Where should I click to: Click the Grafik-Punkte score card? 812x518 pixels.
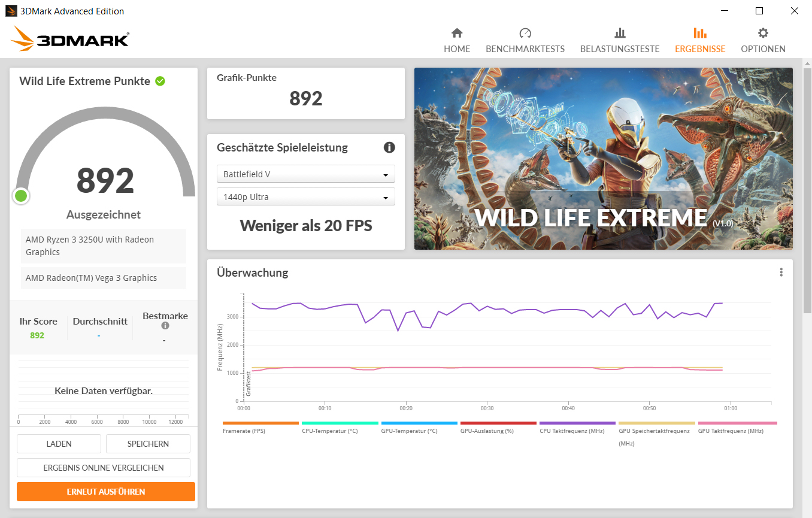pyautogui.click(x=306, y=93)
